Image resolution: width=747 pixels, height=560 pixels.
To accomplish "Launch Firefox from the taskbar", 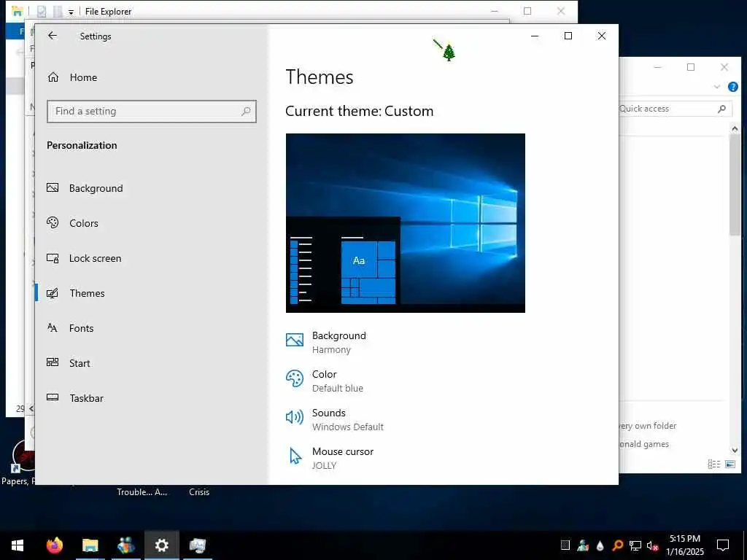I will (x=54, y=545).
